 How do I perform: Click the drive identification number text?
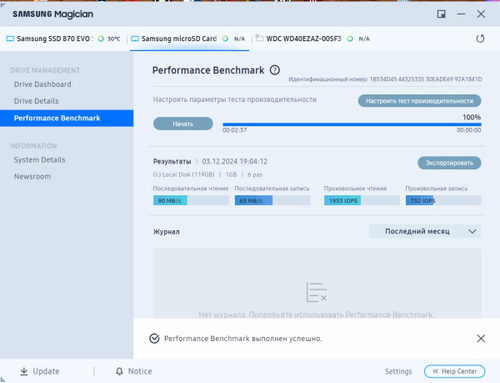pos(385,79)
